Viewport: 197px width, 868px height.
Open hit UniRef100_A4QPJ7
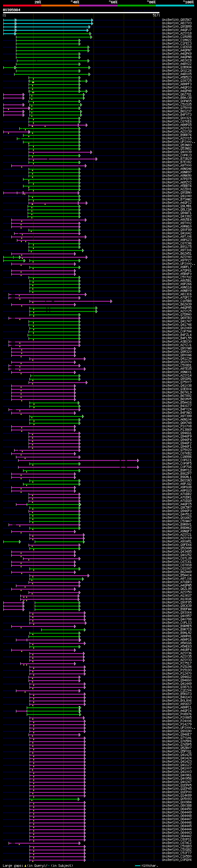click(177, 30)
